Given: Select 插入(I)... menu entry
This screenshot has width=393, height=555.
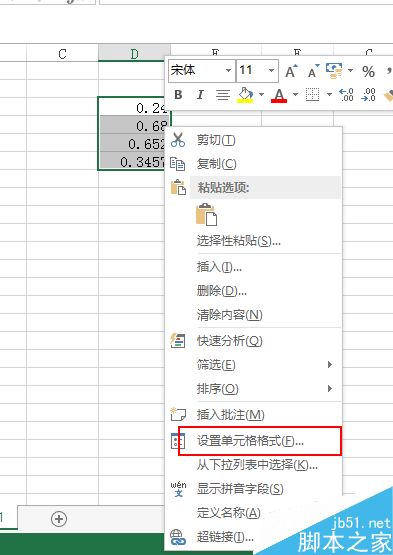Looking at the screenshot, I should pyautogui.click(x=253, y=267).
